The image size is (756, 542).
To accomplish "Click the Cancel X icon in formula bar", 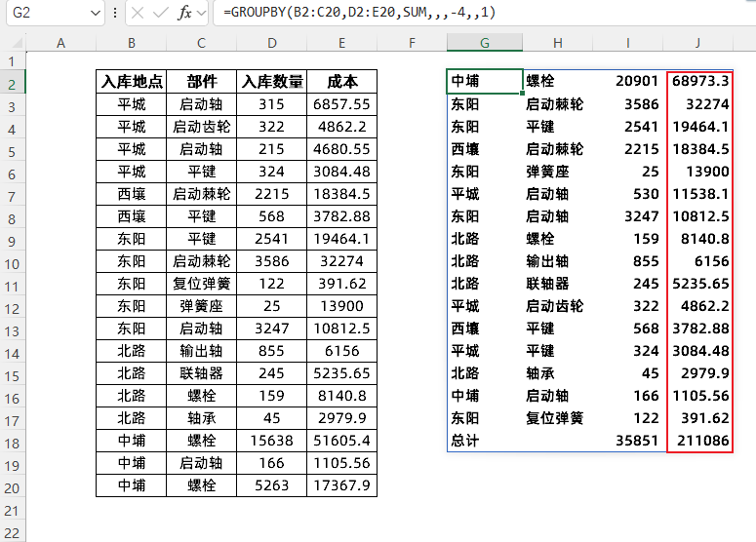I will (138, 13).
